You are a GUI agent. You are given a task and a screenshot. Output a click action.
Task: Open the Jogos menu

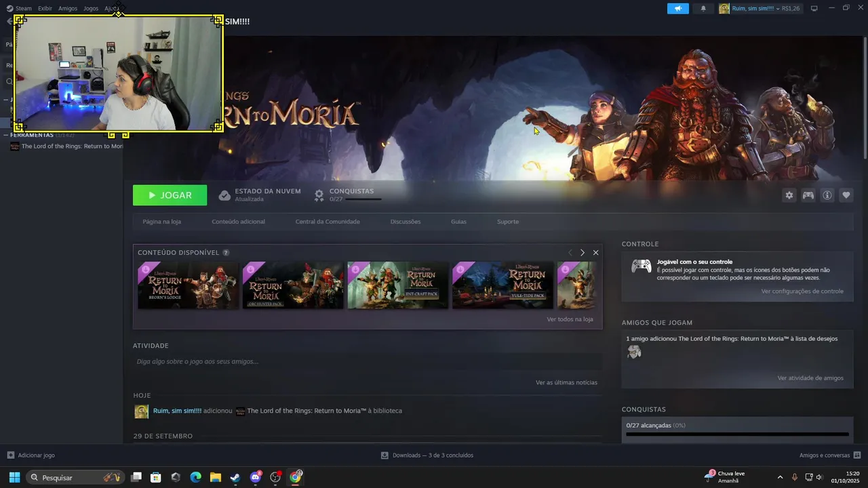click(x=91, y=8)
